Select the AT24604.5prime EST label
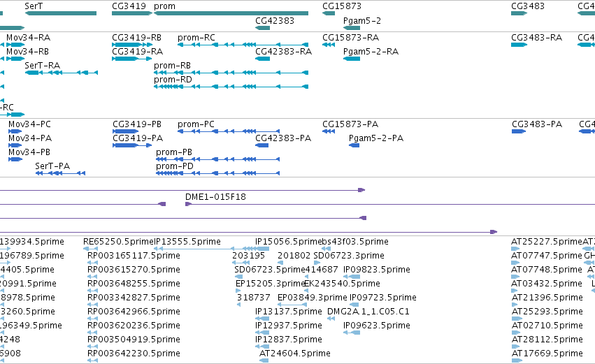Screen dimensions: 595x364 (x=295, y=354)
